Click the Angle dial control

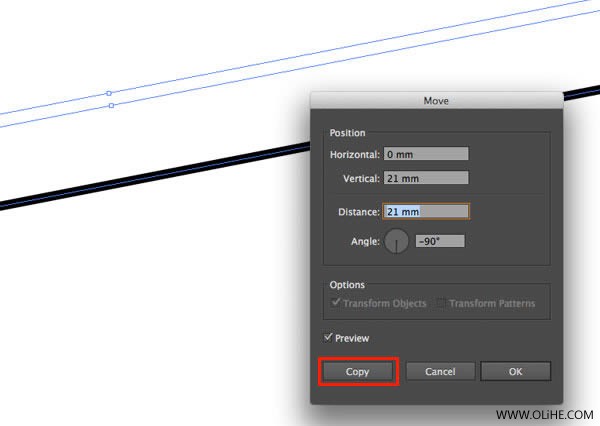[x=396, y=241]
